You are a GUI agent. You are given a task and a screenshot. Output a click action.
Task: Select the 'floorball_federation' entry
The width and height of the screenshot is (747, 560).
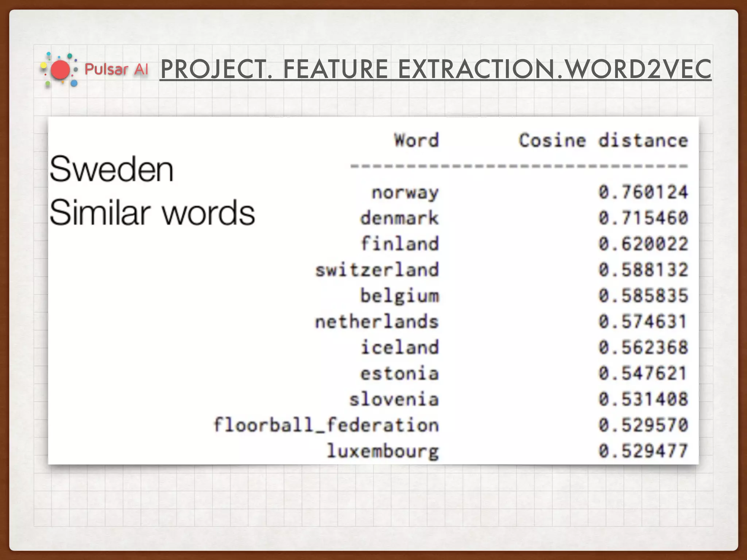coord(326,425)
